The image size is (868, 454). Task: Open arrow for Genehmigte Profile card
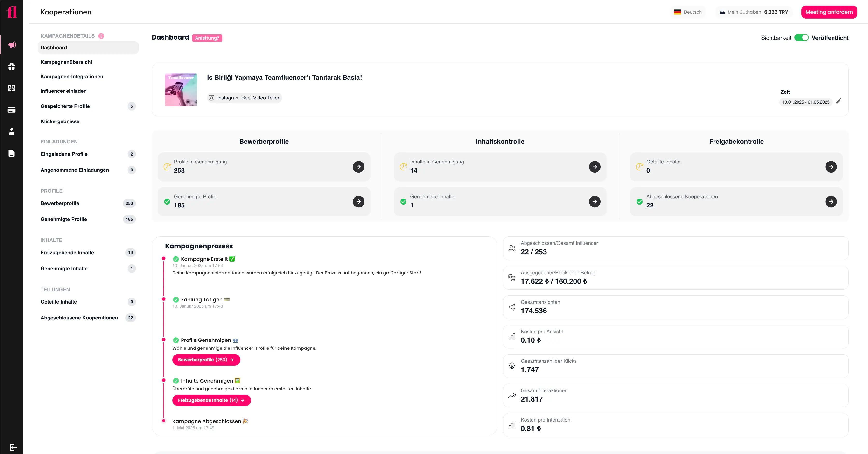click(358, 202)
